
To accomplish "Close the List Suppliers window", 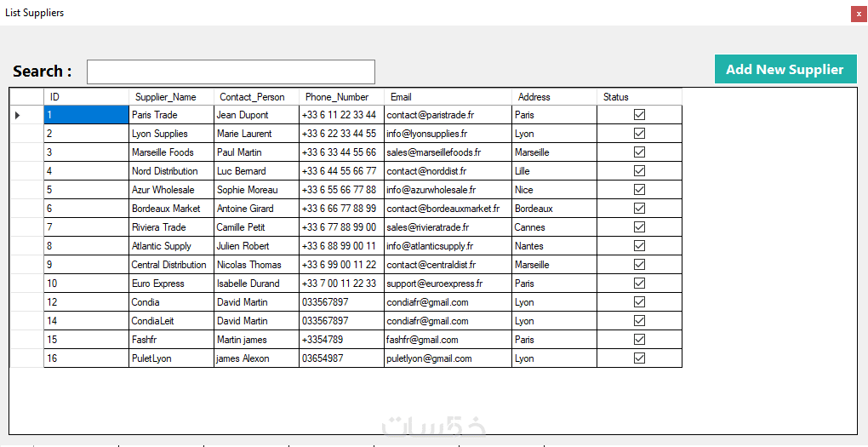I will 859,14.
